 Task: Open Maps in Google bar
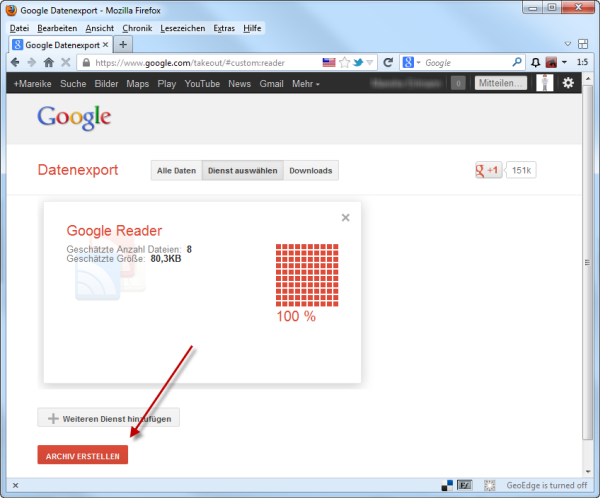pos(138,84)
